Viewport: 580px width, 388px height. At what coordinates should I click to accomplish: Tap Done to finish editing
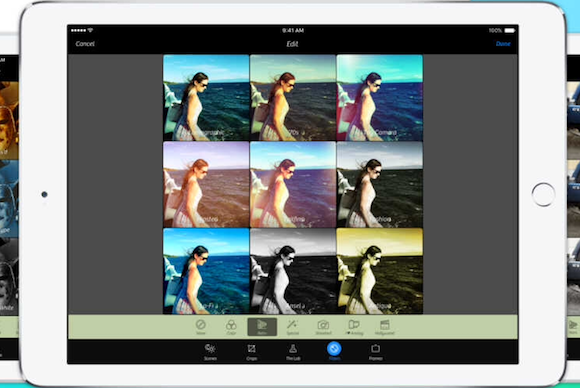[503, 44]
